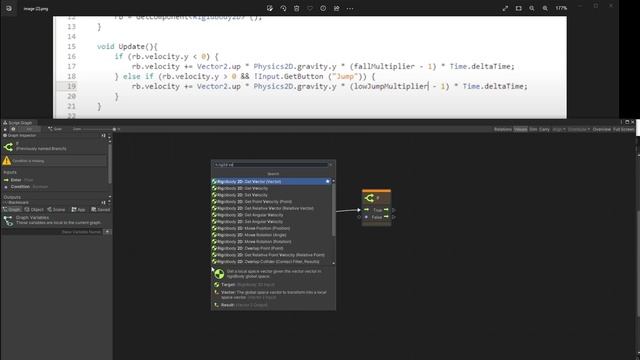Favorite the image with heart icon
The height and width of the screenshot is (360, 640).
click(x=310, y=8)
